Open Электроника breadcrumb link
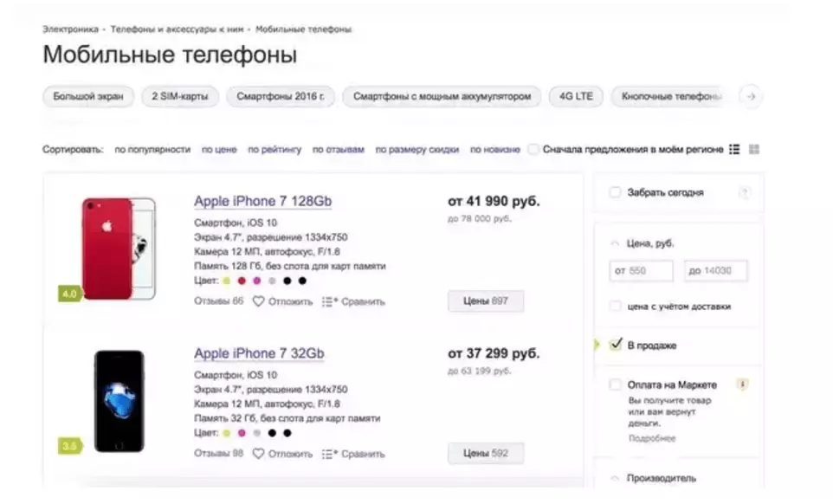This screenshot has width=833, height=504. [70, 29]
